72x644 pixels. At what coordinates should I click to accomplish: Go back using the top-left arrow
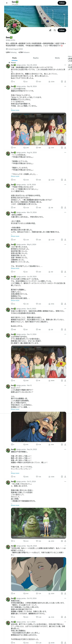[x=7, y=3]
